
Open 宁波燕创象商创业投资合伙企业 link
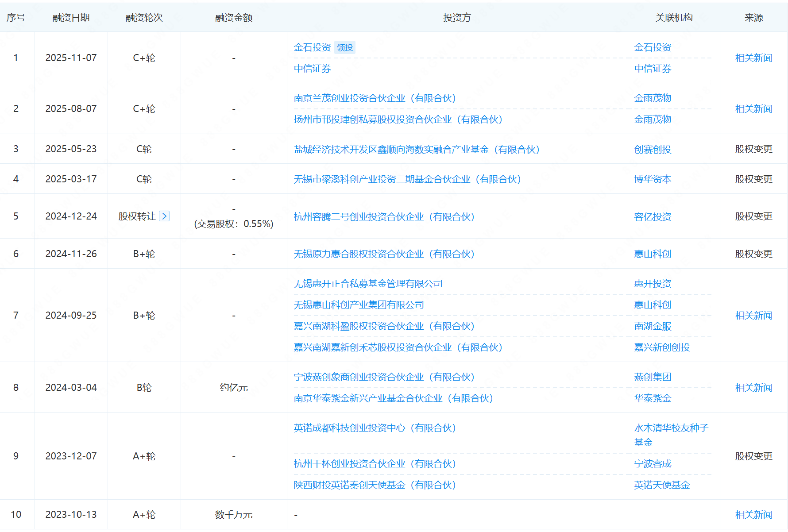click(384, 377)
